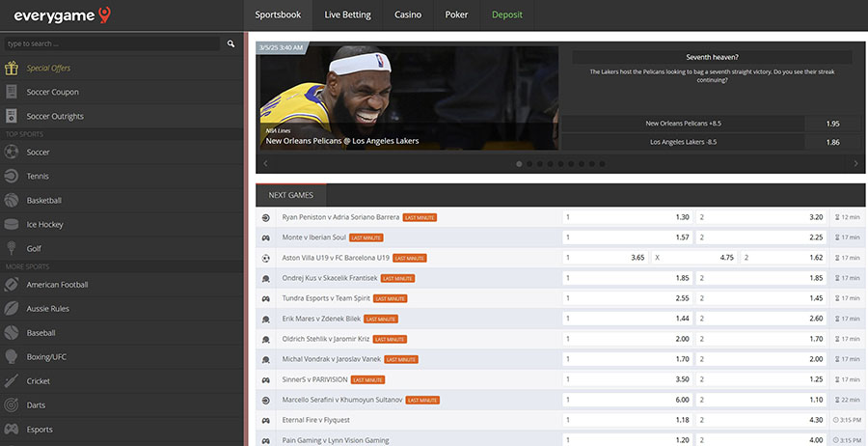Image resolution: width=868 pixels, height=446 pixels.
Task: Open Pain Gaming v Lynn Vision Gaming match
Action: point(336,440)
